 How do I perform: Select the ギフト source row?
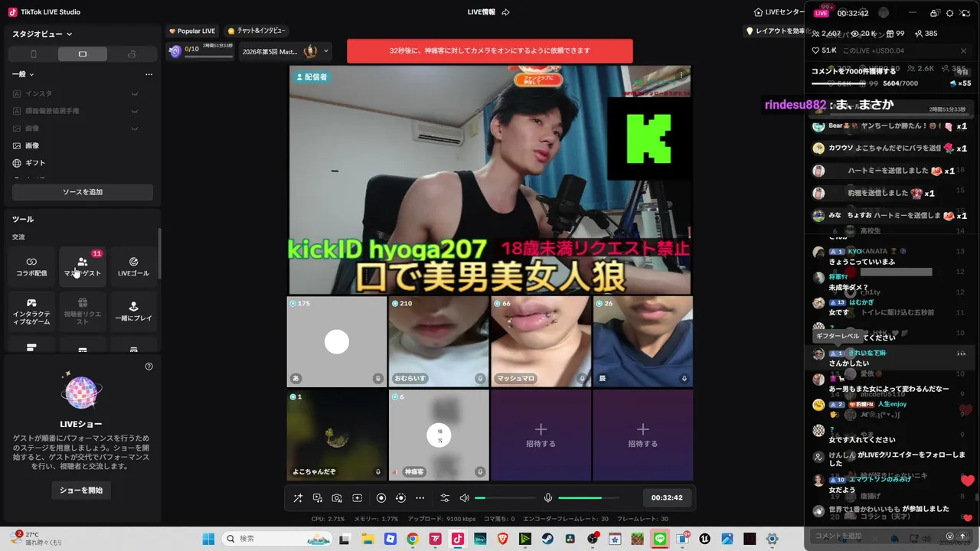pos(81,163)
